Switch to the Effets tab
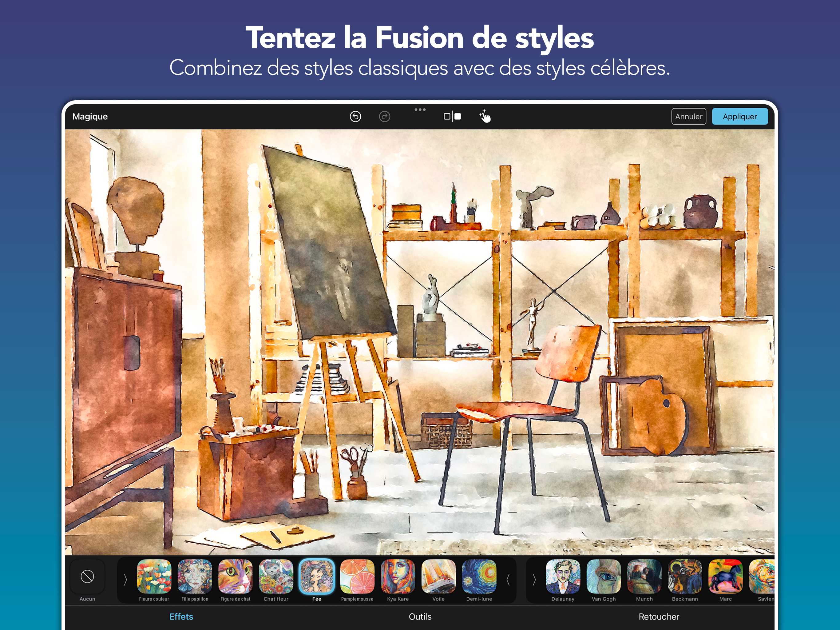Image resolution: width=840 pixels, height=630 pixels. 181,616
